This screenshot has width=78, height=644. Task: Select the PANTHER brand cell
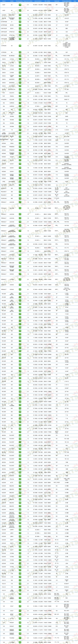point(4,185)
